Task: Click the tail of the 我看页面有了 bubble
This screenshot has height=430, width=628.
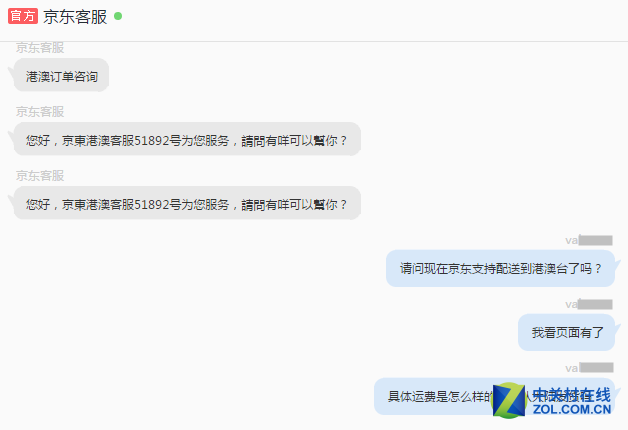Action: pos(618,331)
